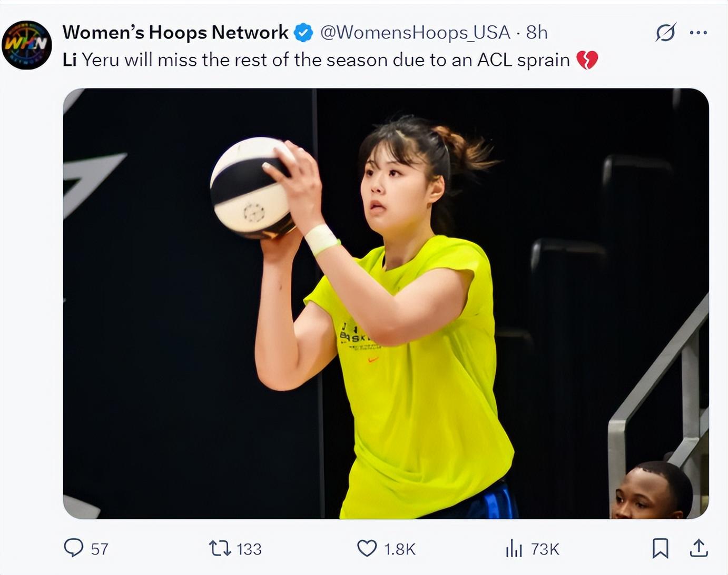The image size is (728, 575).
Task: Click the share upload icon
Action: click(699, 548)
